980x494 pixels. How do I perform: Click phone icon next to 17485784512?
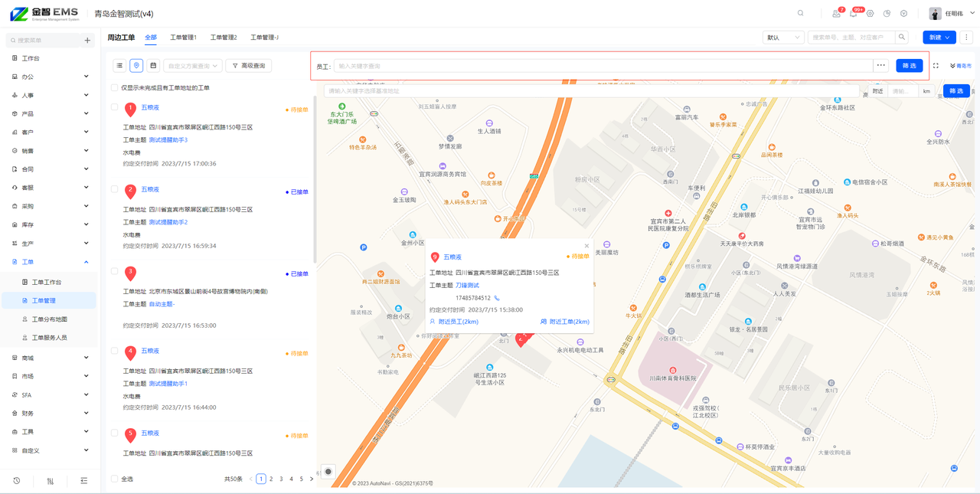[x=497, y=299]
